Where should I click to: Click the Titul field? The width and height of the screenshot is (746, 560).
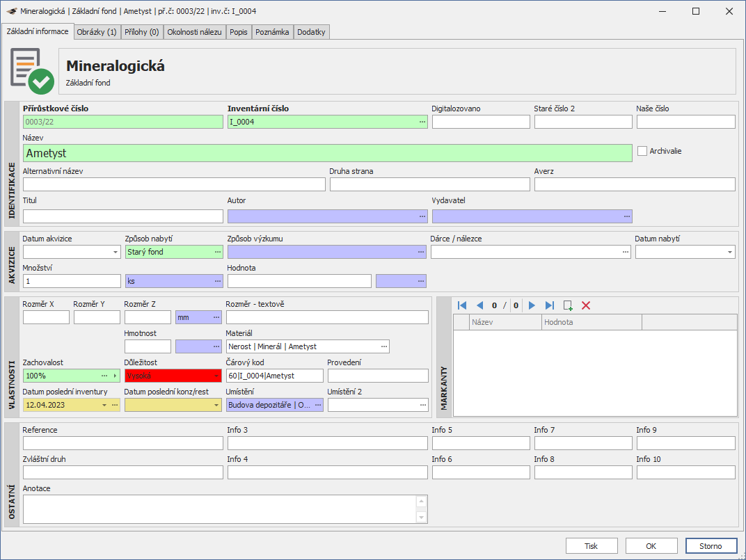(x=122, y=216)
